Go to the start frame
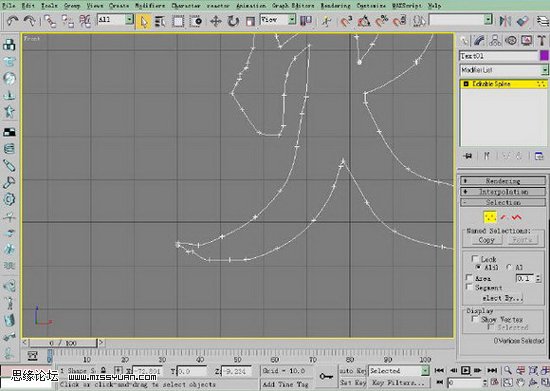This screenshot has height=391, width=550. tap(439, 370)
